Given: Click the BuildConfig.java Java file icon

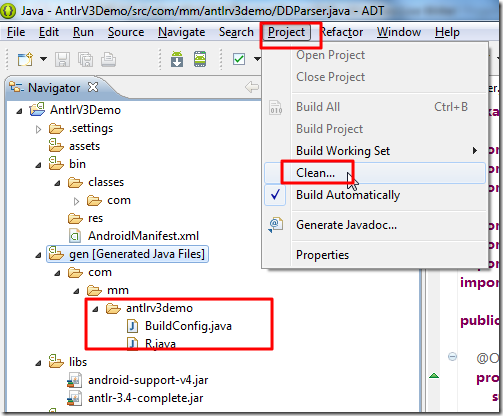Looking at the screenshot, I should 132,326.
